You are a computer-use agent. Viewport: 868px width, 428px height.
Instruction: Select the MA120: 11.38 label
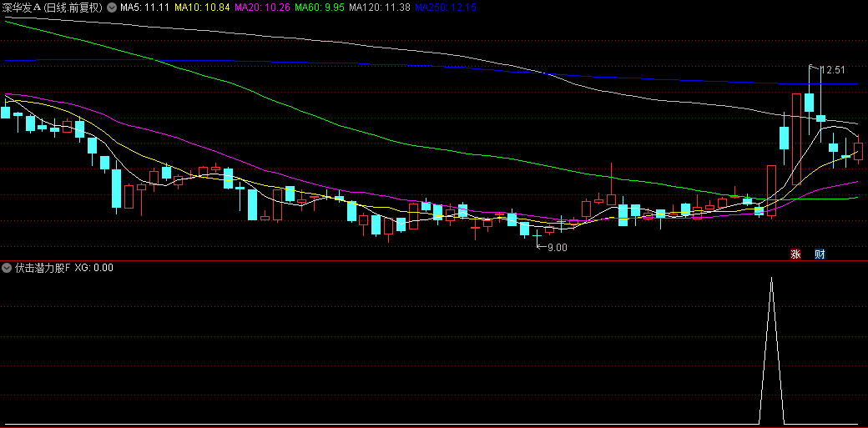pyautogui.click(x=381, y=8)
